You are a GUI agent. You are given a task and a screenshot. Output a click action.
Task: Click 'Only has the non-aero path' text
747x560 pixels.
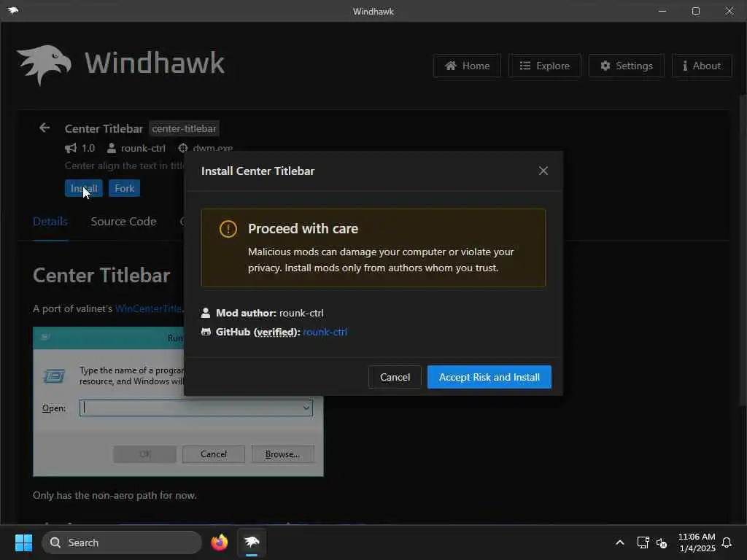pyautogui.click(x=115, y=495)
